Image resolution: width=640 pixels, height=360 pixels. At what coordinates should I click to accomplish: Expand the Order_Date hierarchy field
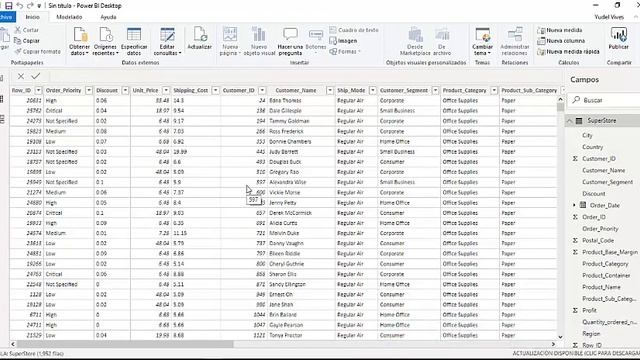pos(574,205)
